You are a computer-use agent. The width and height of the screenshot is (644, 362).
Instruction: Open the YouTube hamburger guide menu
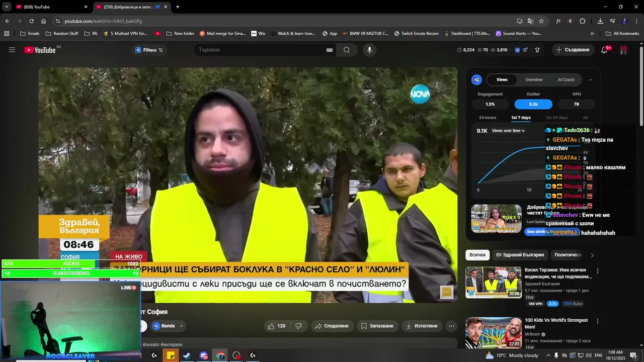(12, 50)
